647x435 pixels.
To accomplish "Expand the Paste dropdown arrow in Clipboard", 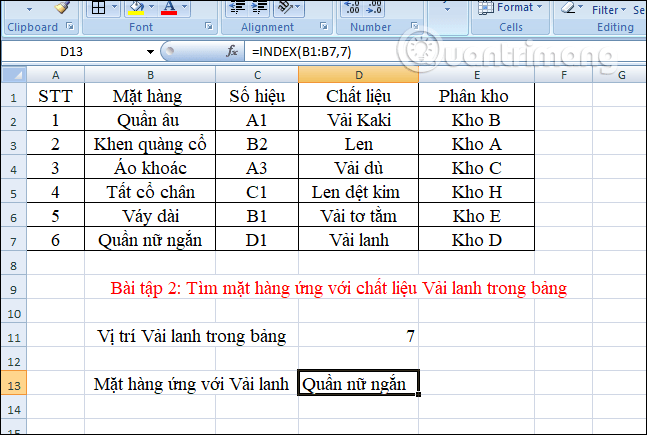I will click(29, 9).
